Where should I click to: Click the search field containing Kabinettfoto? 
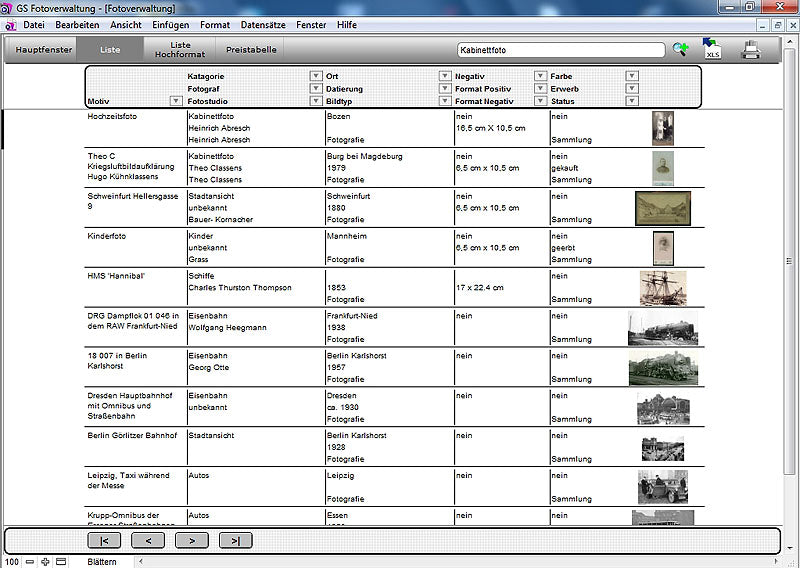point(560,49)
